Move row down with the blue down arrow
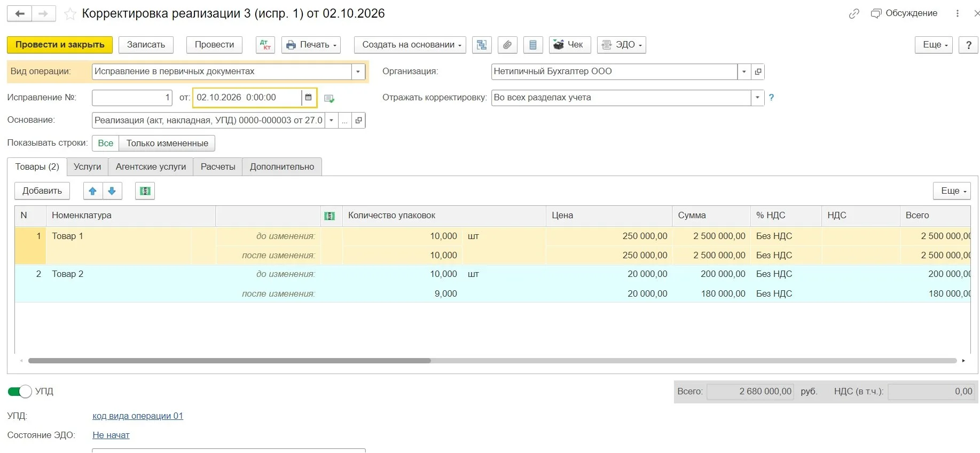 coord(112,191)
